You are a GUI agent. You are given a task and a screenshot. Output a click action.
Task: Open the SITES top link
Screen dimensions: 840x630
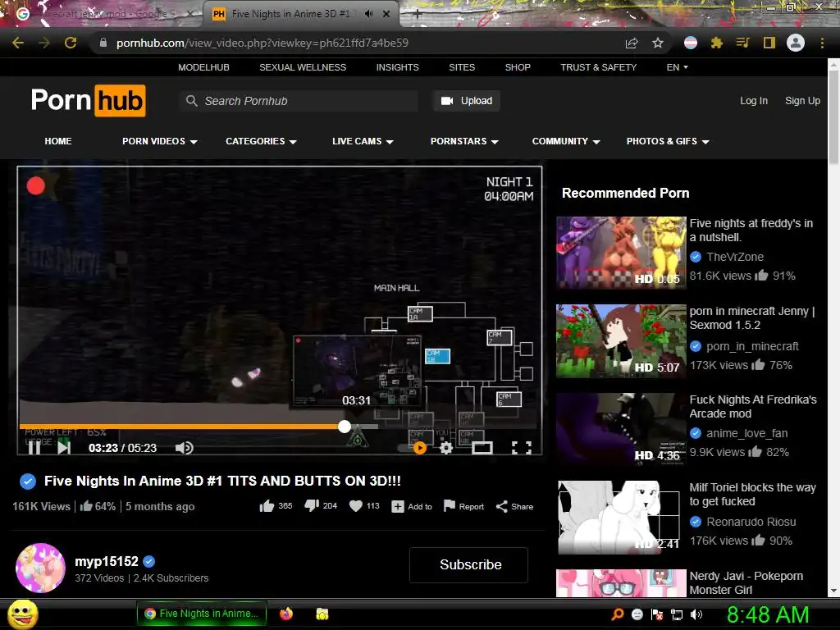pyautogui.click(x=462, y=67)
